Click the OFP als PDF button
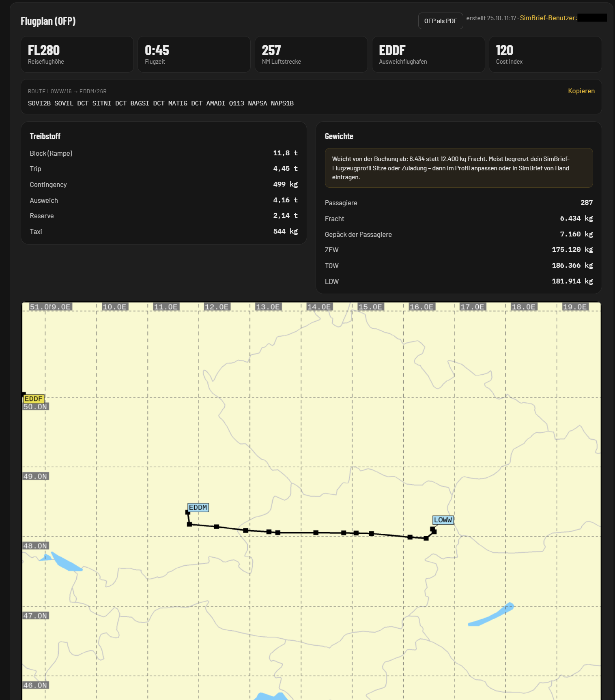 click(x=441, y=21)
